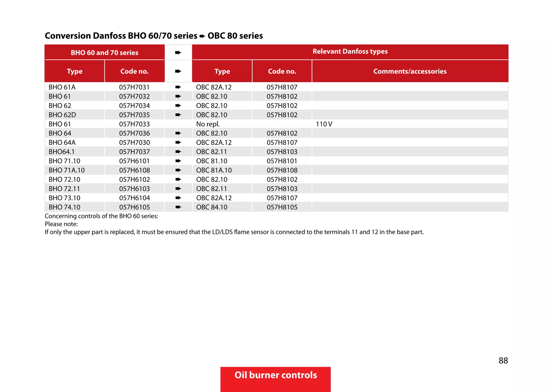553x392 pixels.
Task: Click the left 'Type' column header under BHO series
Action: [75, 71]
